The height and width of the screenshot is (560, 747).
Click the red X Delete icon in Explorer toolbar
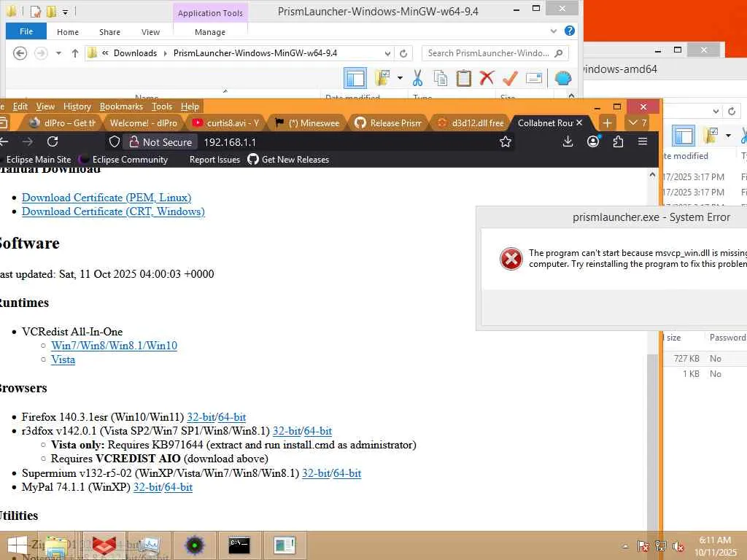point(487,77)
